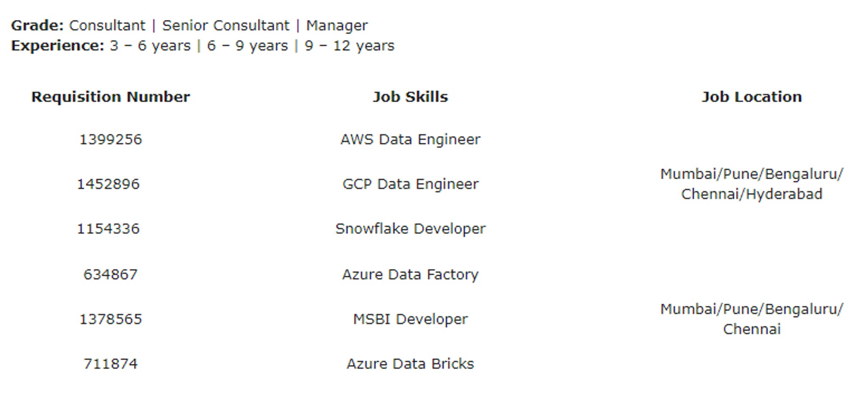Click the Chennai/Hyderabad location text
The height and width of the screenshot is (394, 868).
(751, 194)
